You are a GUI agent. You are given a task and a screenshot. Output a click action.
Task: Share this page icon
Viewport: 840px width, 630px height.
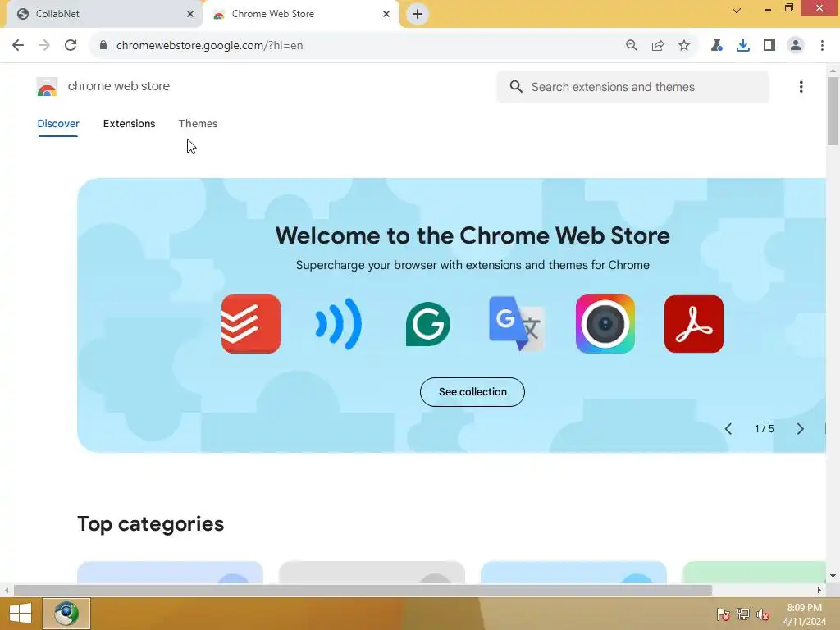[657, 46]
